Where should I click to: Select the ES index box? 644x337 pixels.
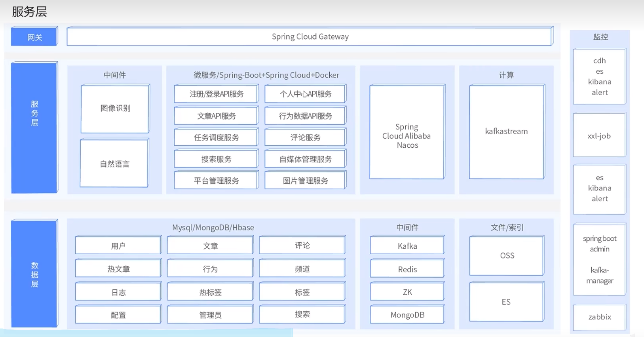click(507, 302)
